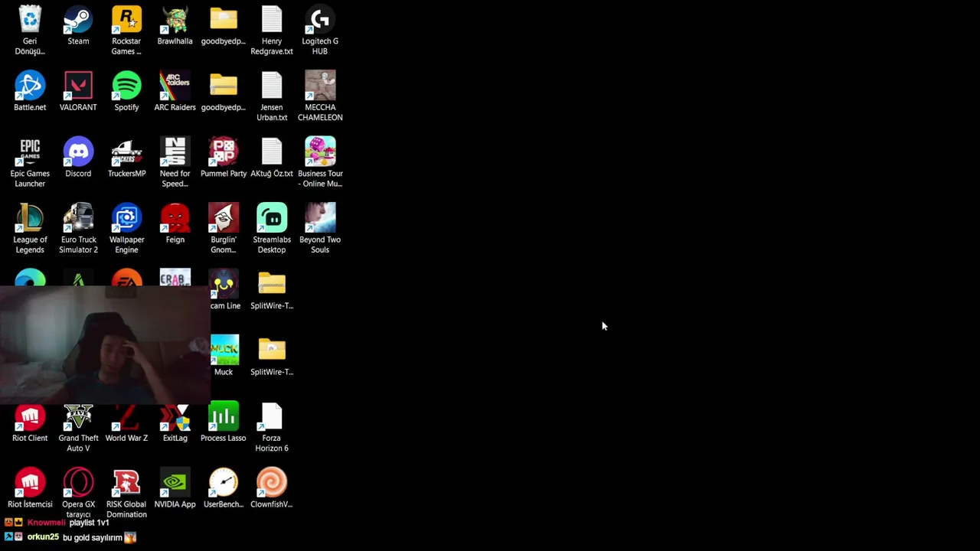Click the orkun25 chat username
This screenshot has width=980, height=551.
click(43, 537)
